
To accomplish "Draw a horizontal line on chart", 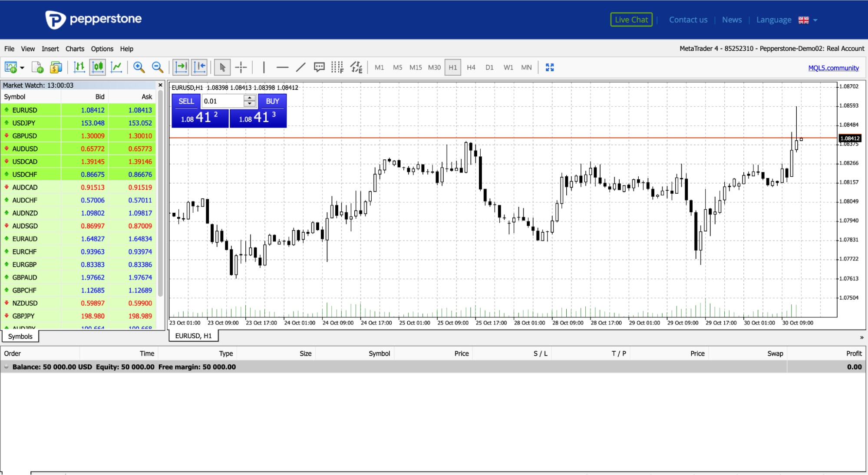I will pos(282,67).
